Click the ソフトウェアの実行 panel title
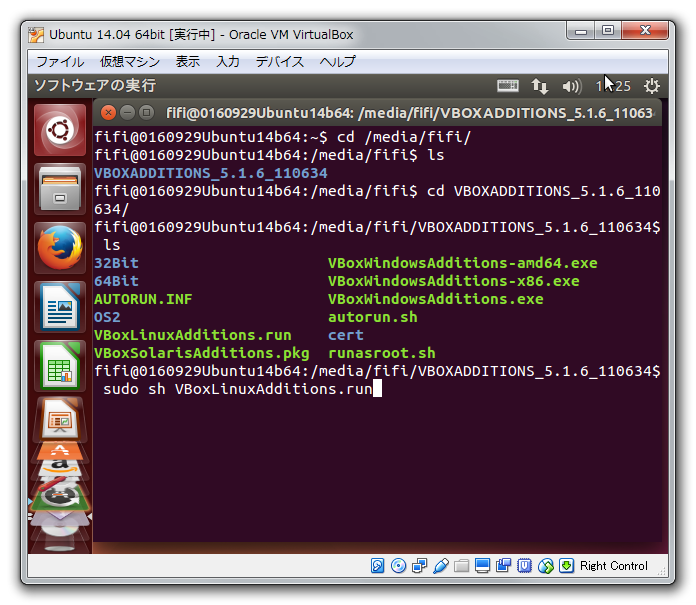 point(95,85)
